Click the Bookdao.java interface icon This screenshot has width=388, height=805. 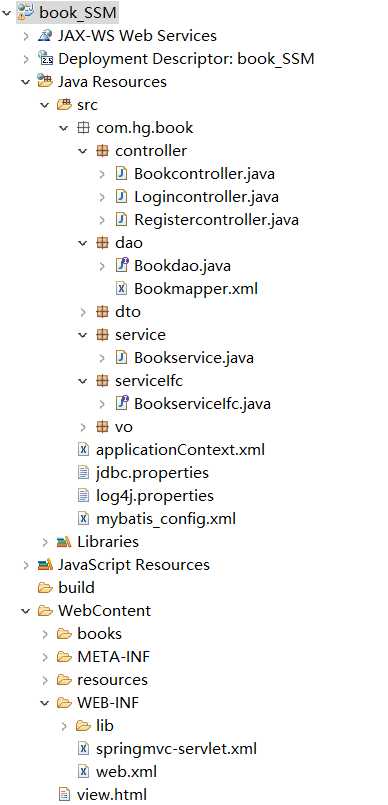pos(121,265)
